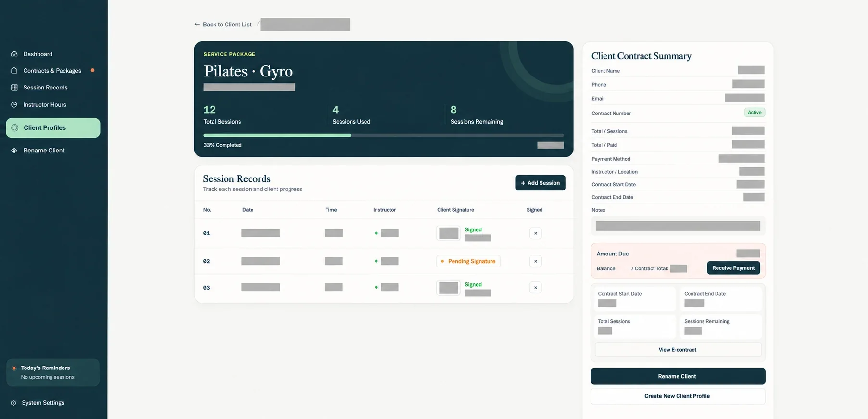Create a new client profile
Screen dimensions: 868x419
(678, 396)
